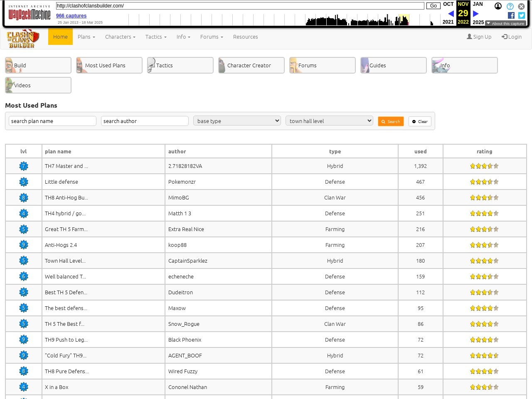The height and width of the screenshot is (399, 532).
Task: Open Wayback help question icon
Action: pyautogui.click(x=510, y=6)
